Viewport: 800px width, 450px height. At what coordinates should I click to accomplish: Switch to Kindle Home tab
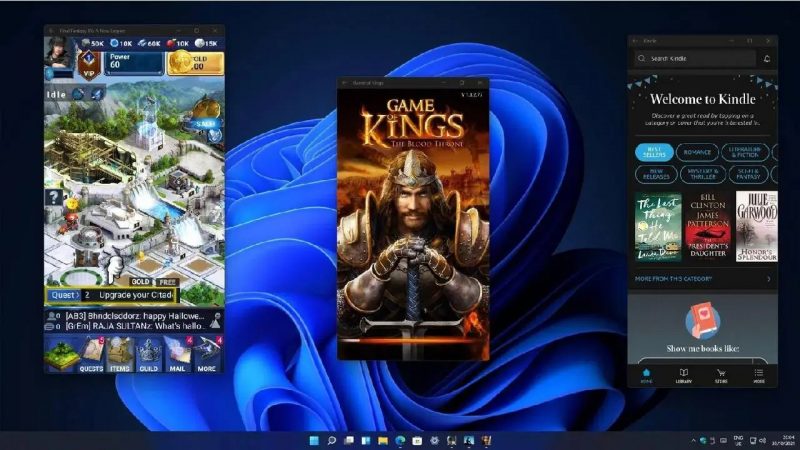pyautogui.click(x=646, y=376)
